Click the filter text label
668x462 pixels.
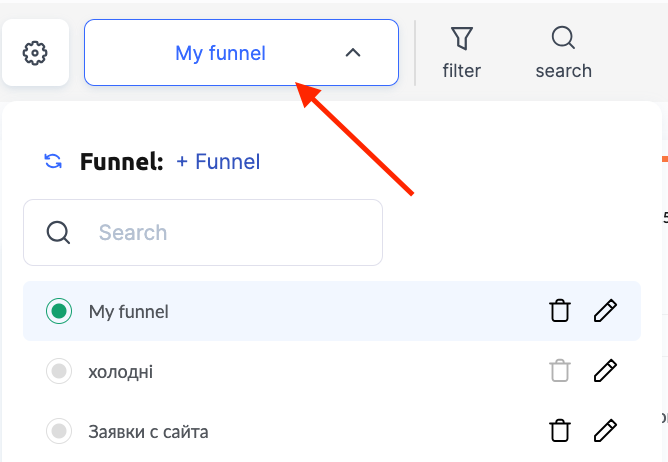pos(462,71)
